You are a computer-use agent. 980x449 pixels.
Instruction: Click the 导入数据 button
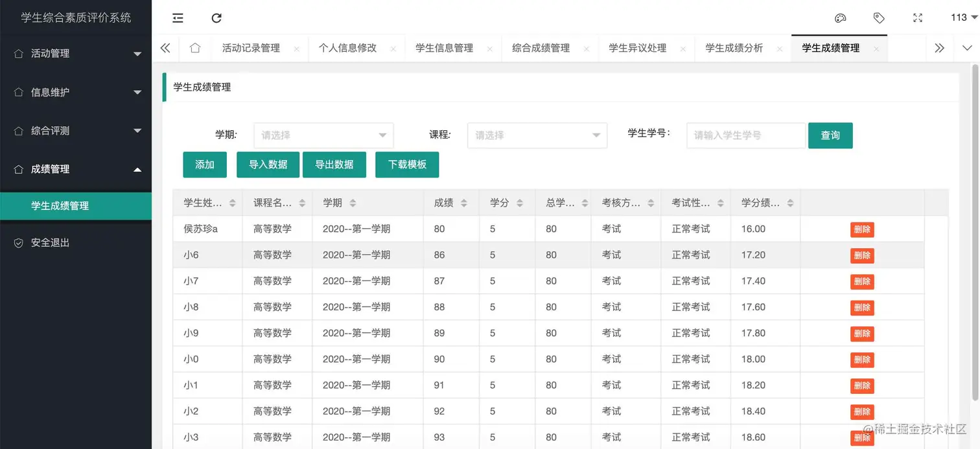[268, 165]
